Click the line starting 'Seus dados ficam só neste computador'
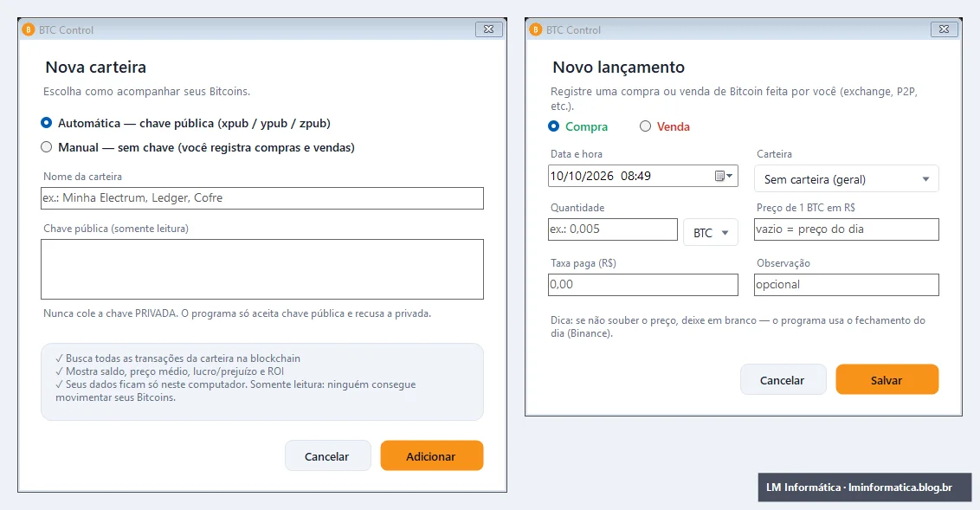This screenshot has height=510, width=980. pos(235,391)
